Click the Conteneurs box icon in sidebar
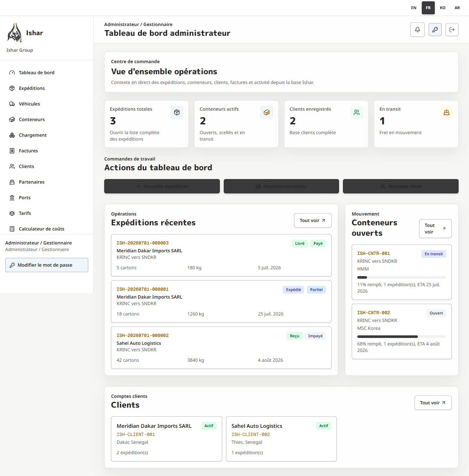The image size is (469, 476). (x=12, y=119)
